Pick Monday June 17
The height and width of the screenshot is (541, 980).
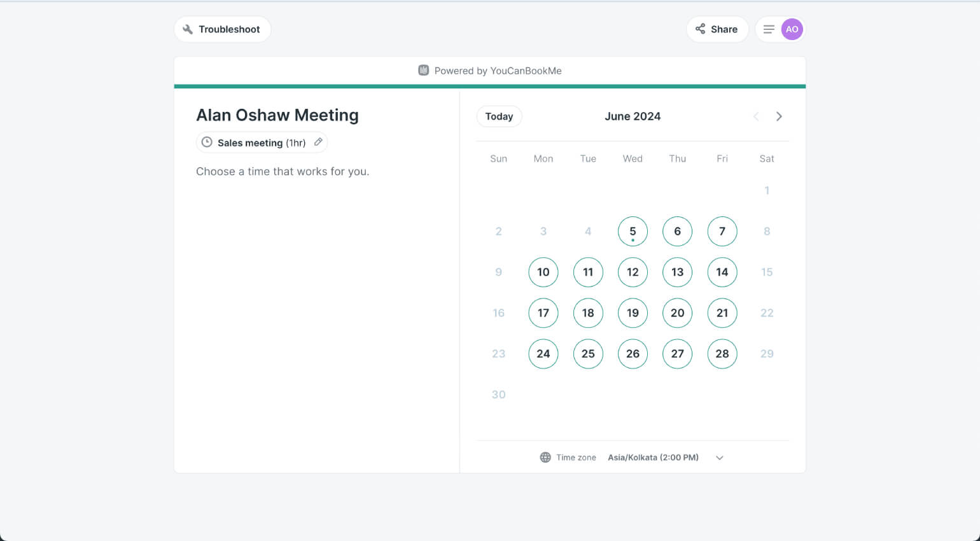click(x=543, y=313)
